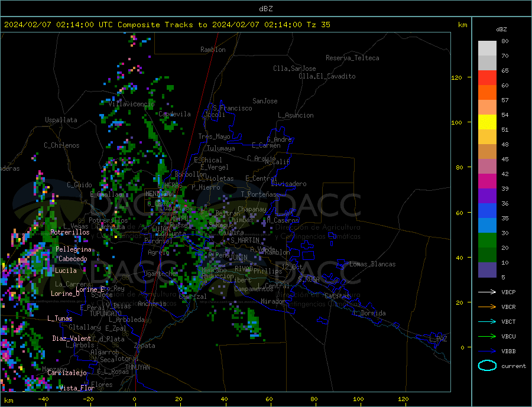Click the Tres_Mayo label
This screenshot has height=407, width=532.
point(214,136)
